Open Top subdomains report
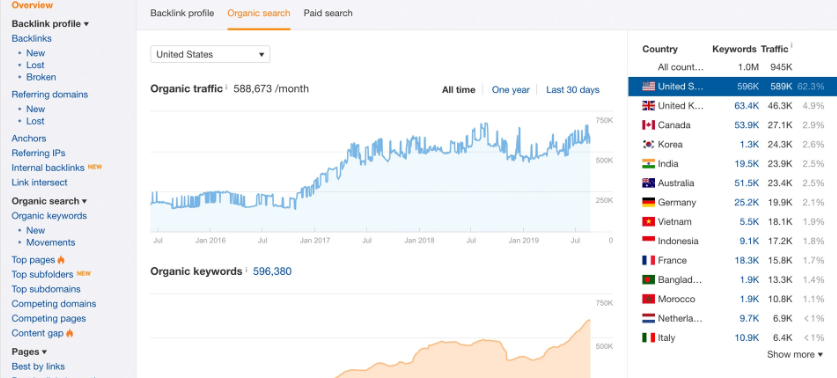The width and height of the screenshot is (837, 378). (x=46, y=289)
